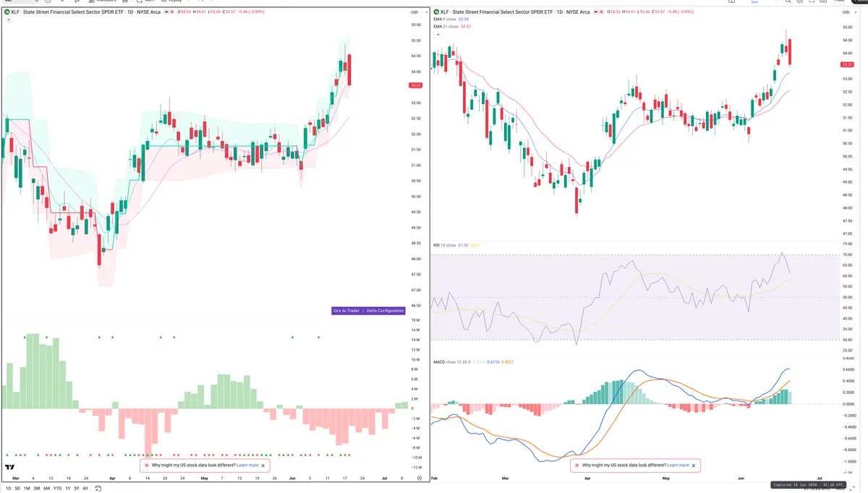Click notice flag icon in right chart banner
The height and width of the screenshot is (493, 868).
tap(577, 466)
